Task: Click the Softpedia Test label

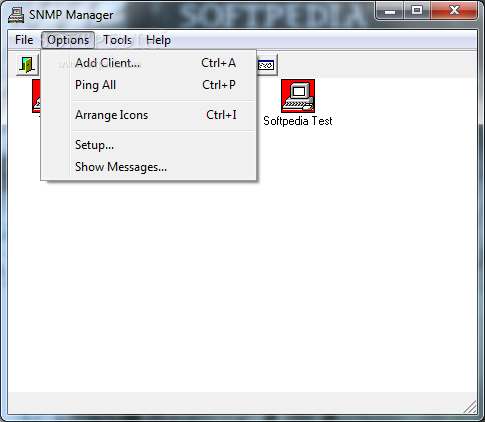Action: click(x=298, y=121)
